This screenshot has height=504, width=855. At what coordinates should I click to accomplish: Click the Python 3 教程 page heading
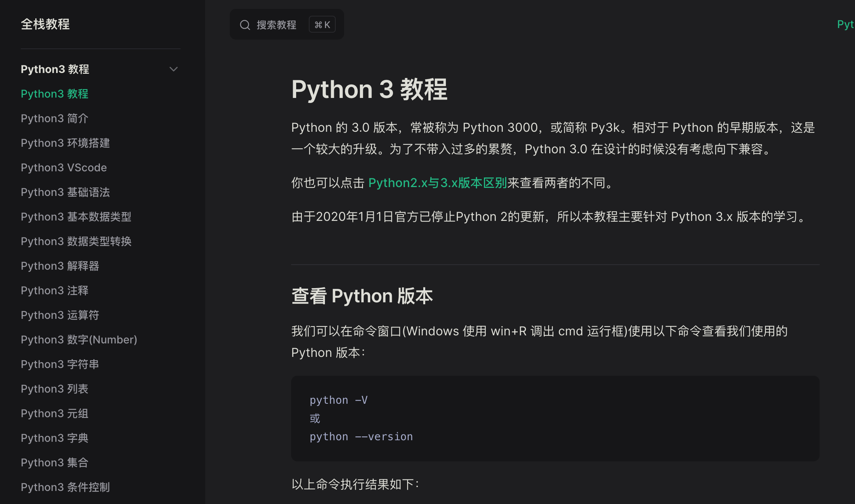pyautogui.click(x=369, y=90)
